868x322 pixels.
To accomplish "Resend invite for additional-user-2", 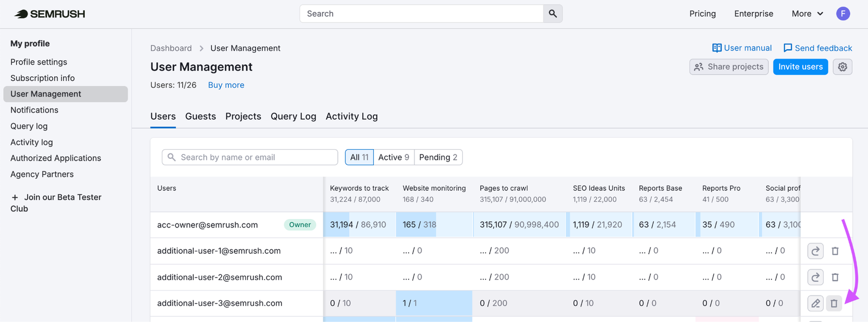I will tap(815, 278).
